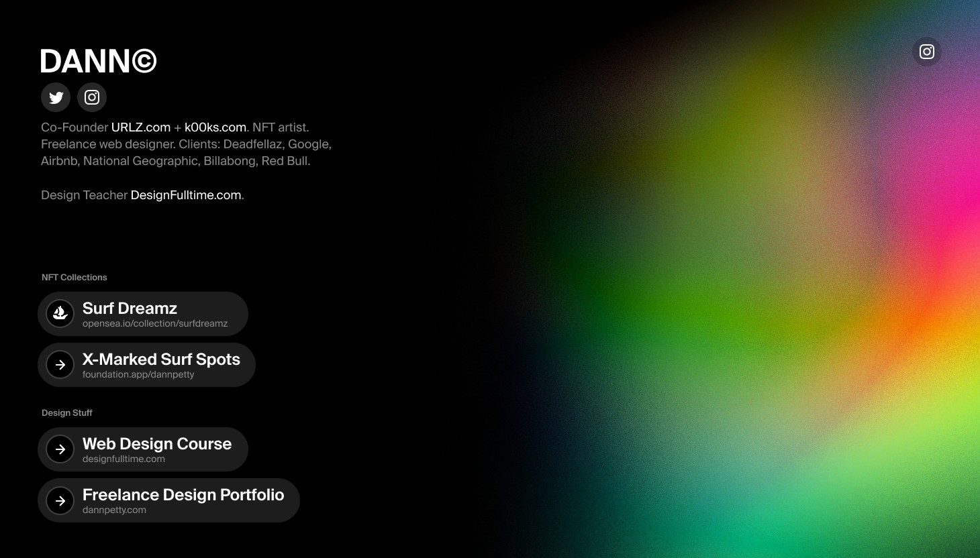Click the NFT Collections section label
This screenshot has height=558, width=980.
75,278
